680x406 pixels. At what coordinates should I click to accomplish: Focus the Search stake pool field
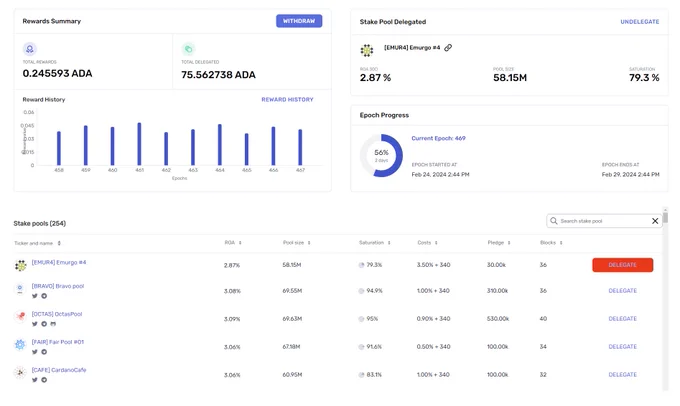click(604, 221)
